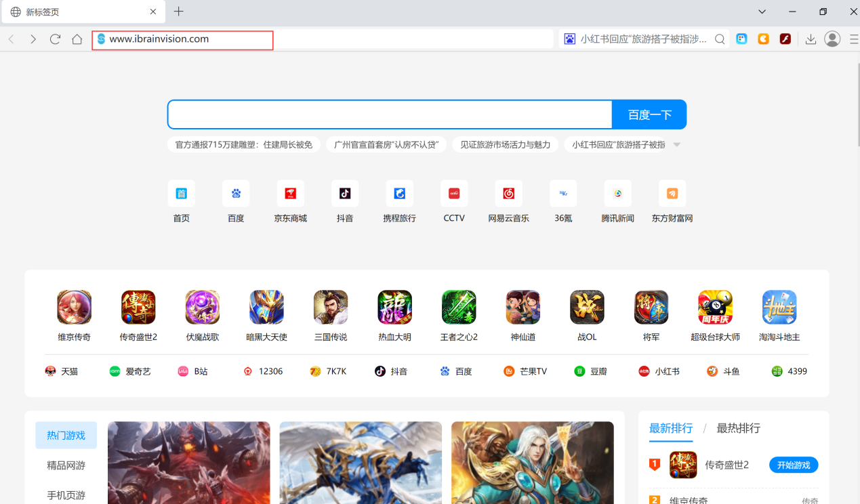Viewport: 860px width, 504px height.
Task: Open the 小红书 site link
Action: 659,371
